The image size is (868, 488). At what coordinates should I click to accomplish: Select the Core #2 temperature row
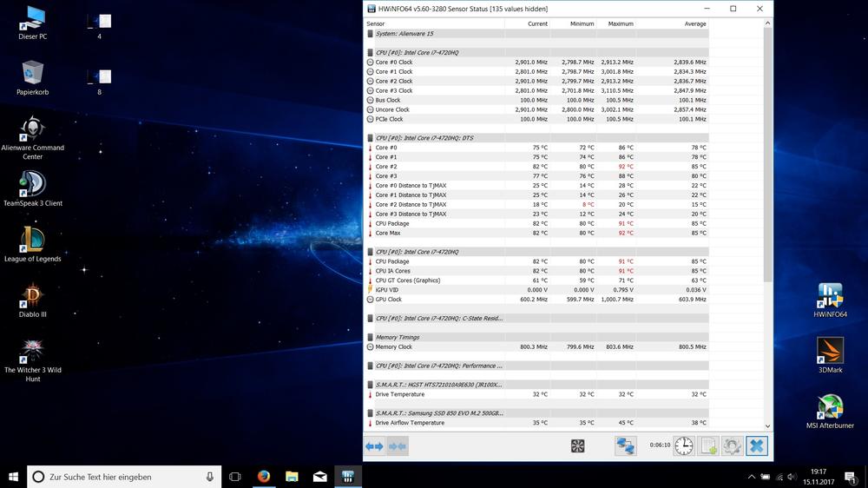click(x=538, y=167)
